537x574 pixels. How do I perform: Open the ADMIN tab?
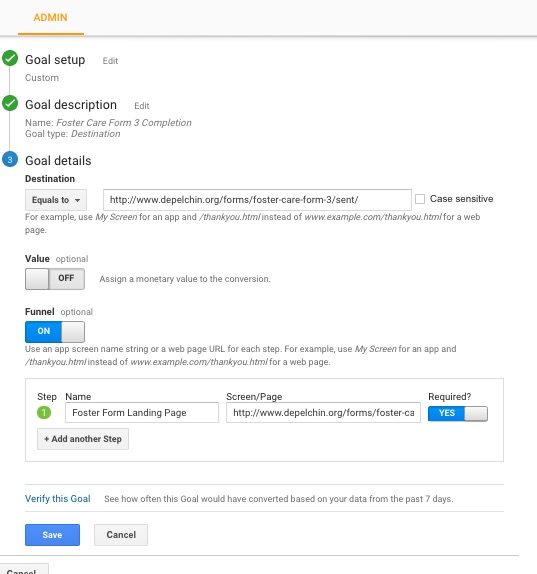point(51,18)
